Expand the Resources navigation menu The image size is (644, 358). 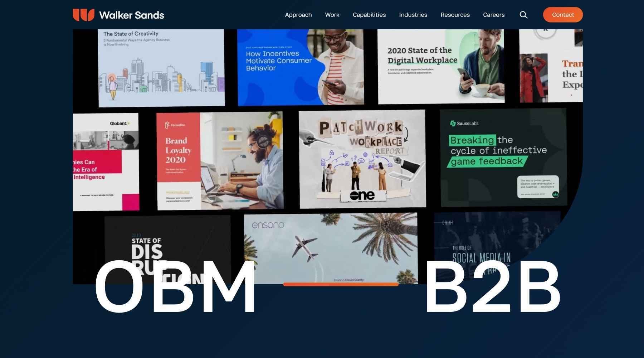tap(455, 15)
